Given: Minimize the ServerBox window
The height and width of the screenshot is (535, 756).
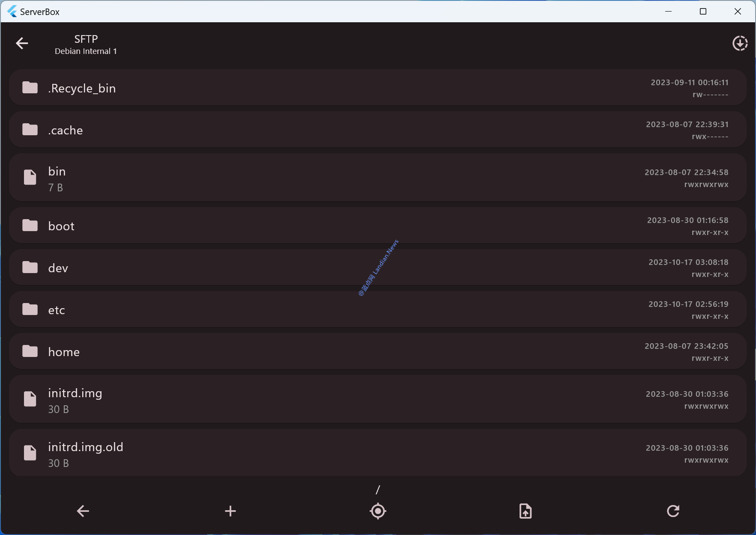Looking at the screenshot, I should (x=668, y=12).
